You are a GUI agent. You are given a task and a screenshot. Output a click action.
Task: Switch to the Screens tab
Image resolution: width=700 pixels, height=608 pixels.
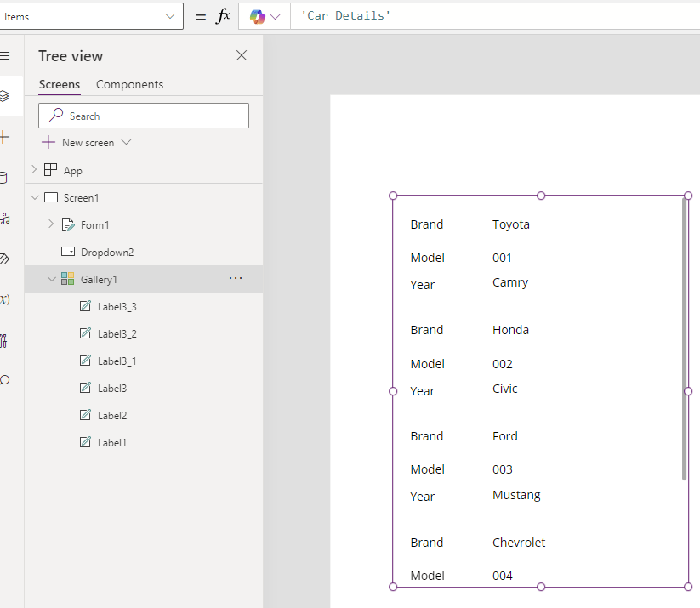click(x=60, y=84)
